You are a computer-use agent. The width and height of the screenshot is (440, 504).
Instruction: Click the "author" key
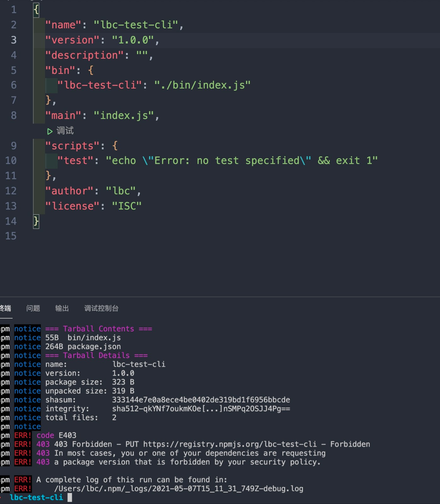[x=69, y=191]
